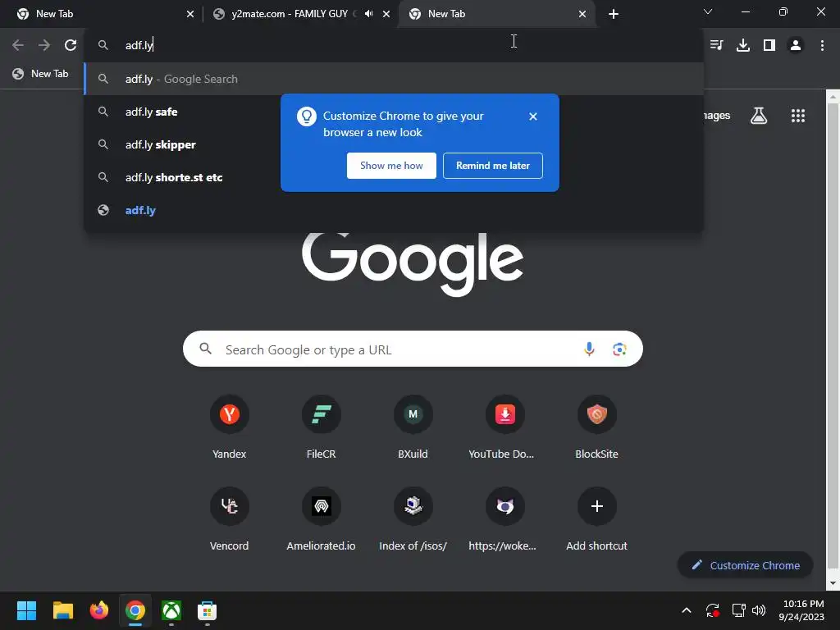Select 'adf.ly - Google Search' suggestion

(x=394, y=79)
